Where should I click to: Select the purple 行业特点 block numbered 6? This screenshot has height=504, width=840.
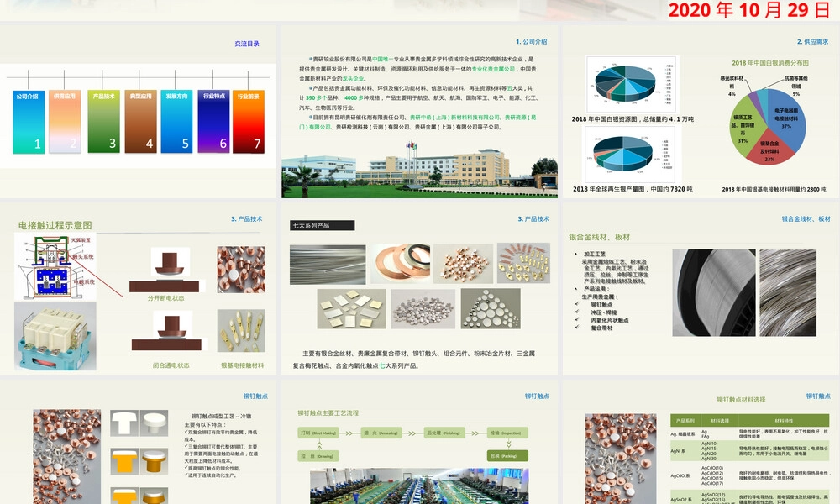click(x=213, y=122)
